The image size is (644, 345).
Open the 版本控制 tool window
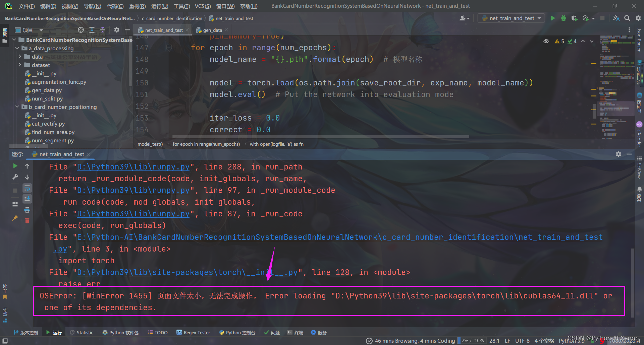(x=26, y=333)
